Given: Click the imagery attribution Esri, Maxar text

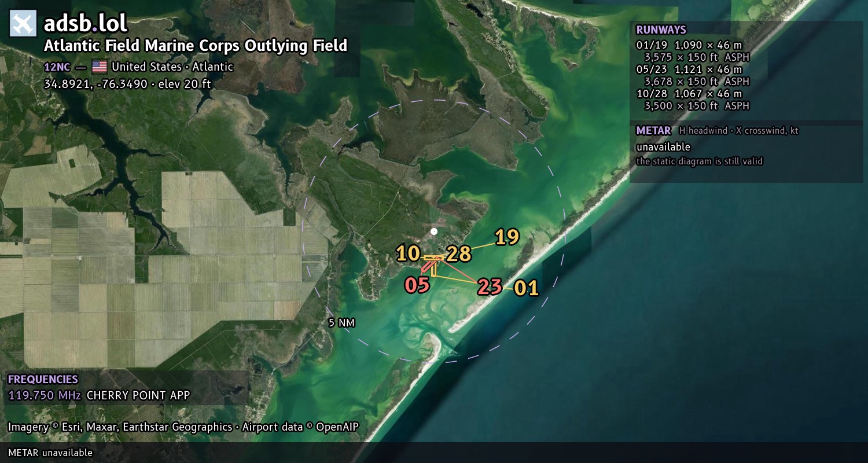Looking at the screenshot, I should [183, 427].
